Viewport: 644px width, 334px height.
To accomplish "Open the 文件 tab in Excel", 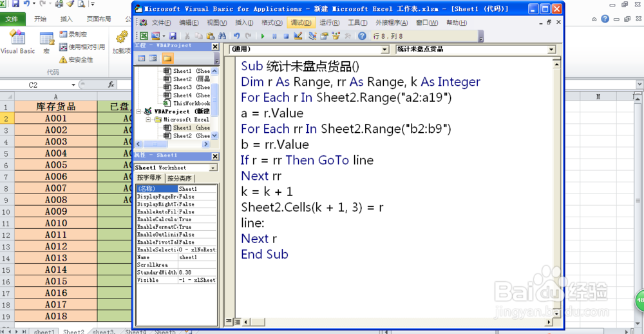I will [12, 19].
